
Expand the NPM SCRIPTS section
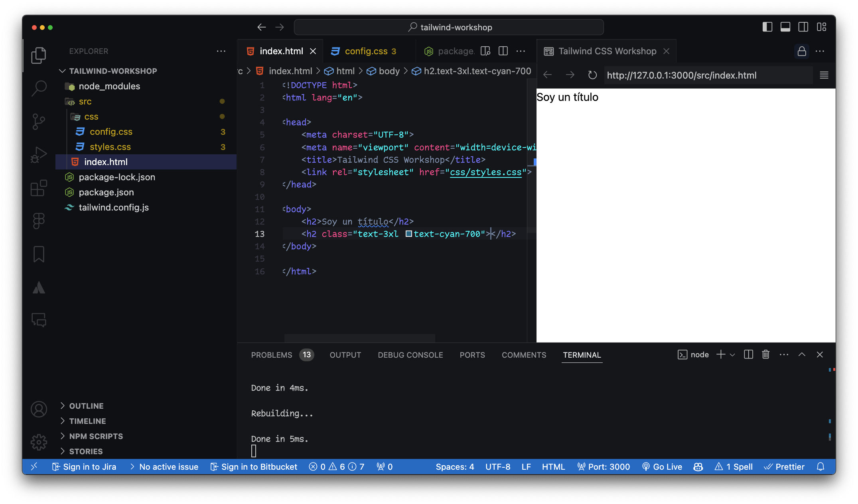(96, 436)
